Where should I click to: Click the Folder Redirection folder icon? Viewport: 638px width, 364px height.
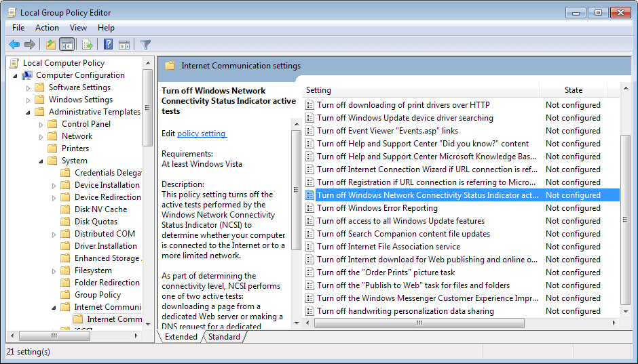point(65,283)
